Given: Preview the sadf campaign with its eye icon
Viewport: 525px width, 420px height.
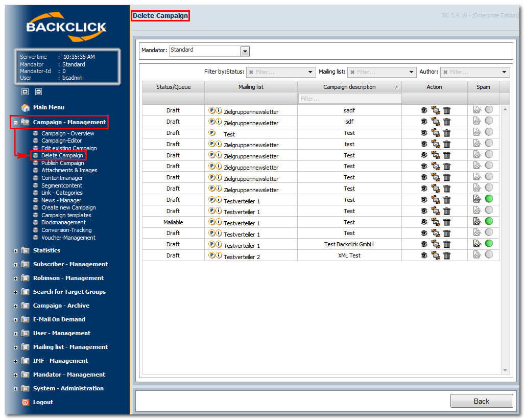Looking at the screenshot, I should pos(424,110).
